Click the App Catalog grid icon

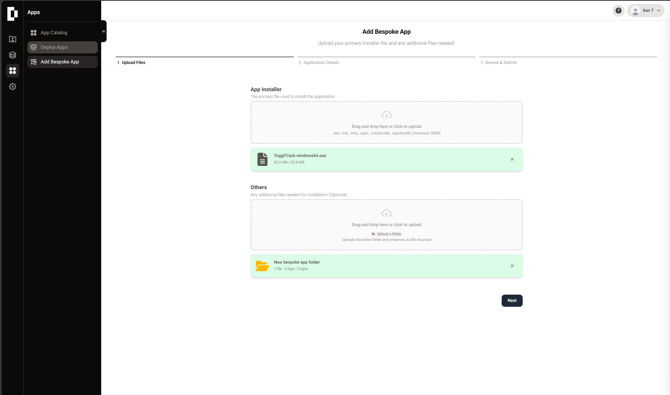[x=34, y=32]
